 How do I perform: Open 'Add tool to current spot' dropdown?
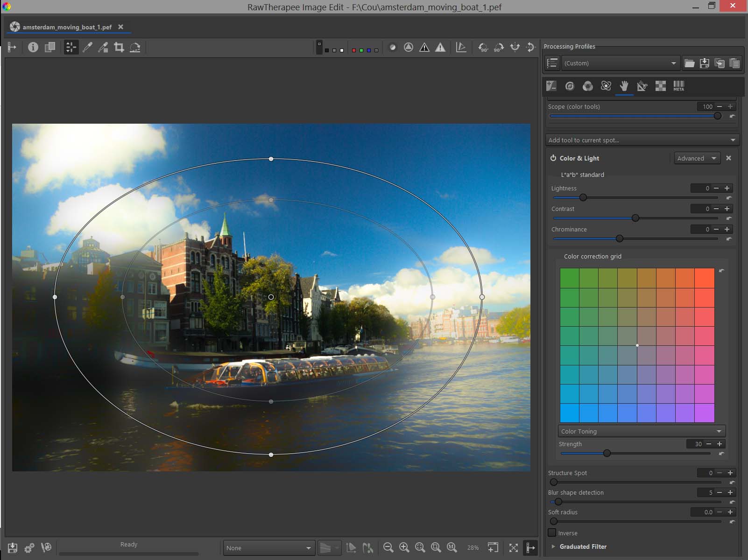642,140
